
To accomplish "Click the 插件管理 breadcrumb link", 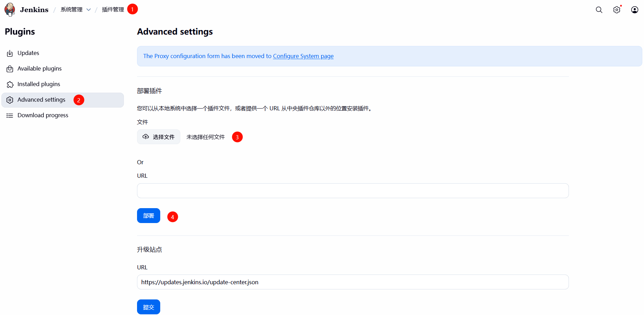I will [x=113, y=10].
